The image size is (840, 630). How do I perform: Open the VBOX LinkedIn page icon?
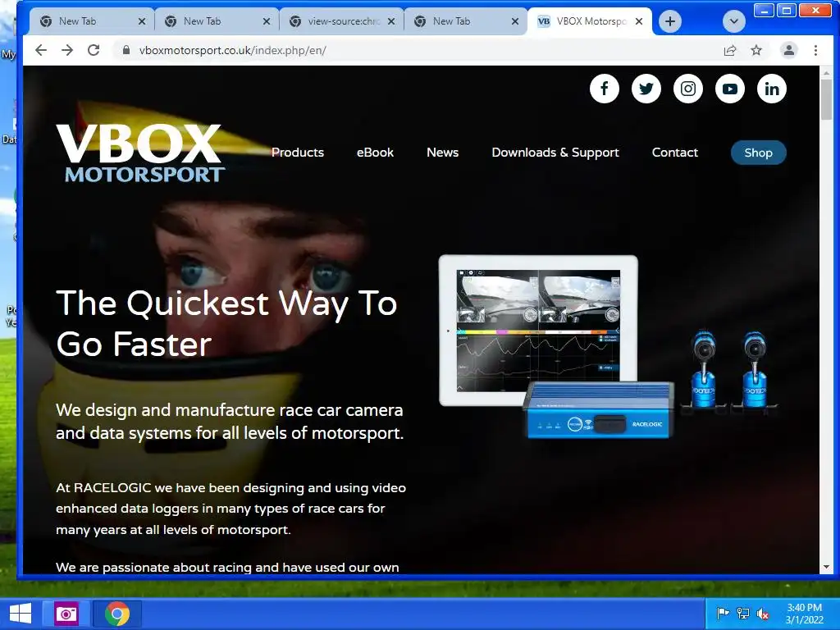[x=771, y=89]
